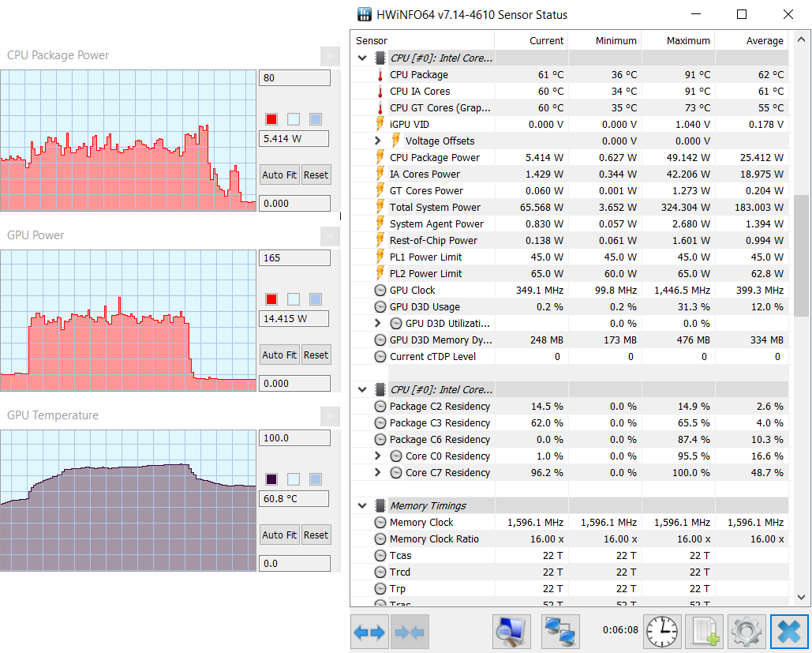Click Auto Fit in CPU Package Power graph
This screenshot has height=653, width=812.
[279, 175]
